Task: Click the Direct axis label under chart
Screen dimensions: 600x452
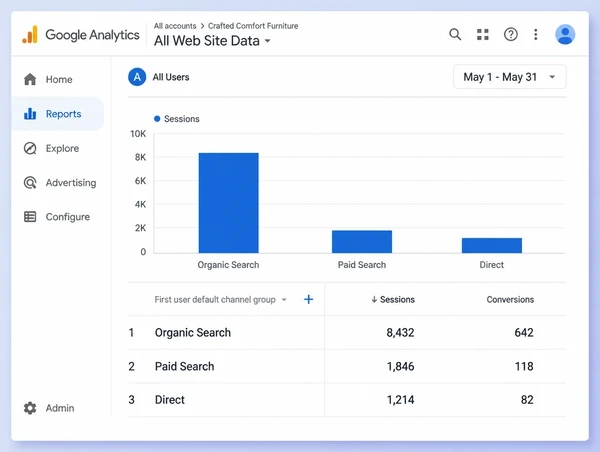Action: click(x=492, y=265)
